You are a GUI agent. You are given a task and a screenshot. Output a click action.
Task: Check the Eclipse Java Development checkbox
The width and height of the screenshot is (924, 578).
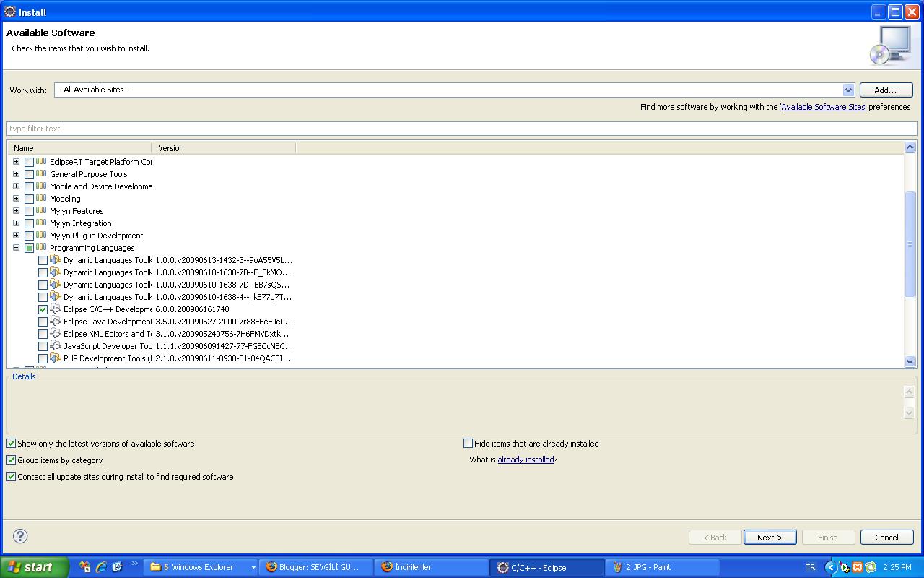[x=43, y=322]
